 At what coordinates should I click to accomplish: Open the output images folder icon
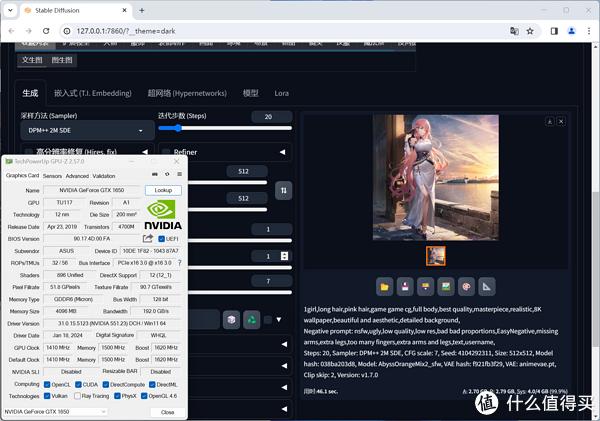[385, 287]
